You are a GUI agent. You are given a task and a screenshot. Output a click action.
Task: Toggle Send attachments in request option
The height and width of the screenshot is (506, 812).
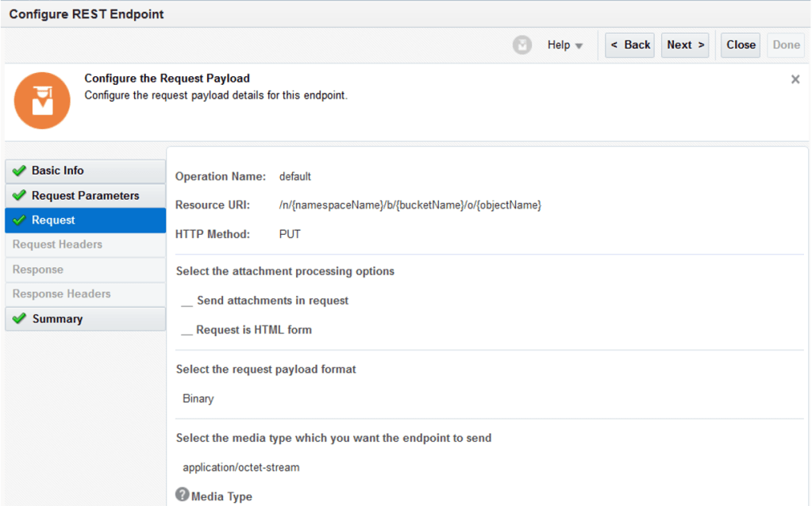coord(187,301)
